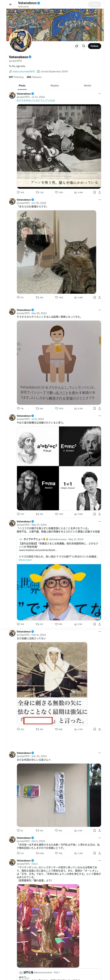View analytics of Dec 22, 2023 post
Viewport: 110px width, 980px height.
[x=78, y=831]
